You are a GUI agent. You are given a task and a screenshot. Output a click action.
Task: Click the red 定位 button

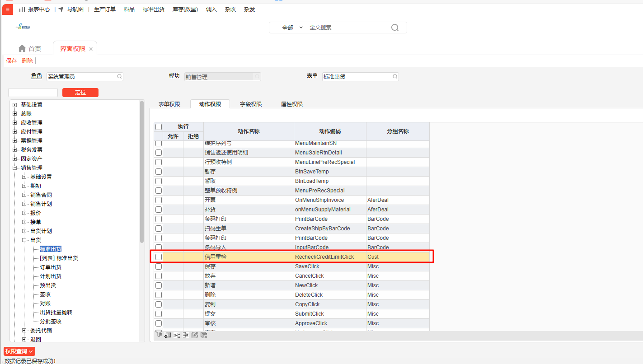click(x=80, y=93)
